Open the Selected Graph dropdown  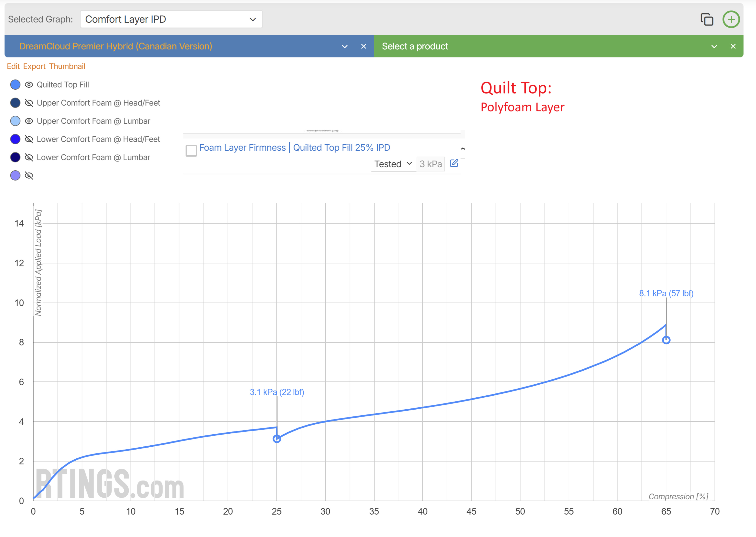(171, 19)
